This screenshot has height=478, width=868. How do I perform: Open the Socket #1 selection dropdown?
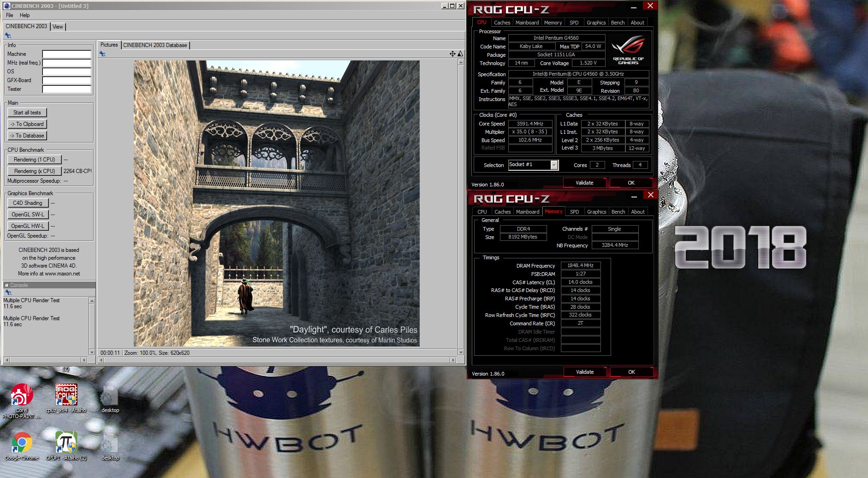click(554, 165)
